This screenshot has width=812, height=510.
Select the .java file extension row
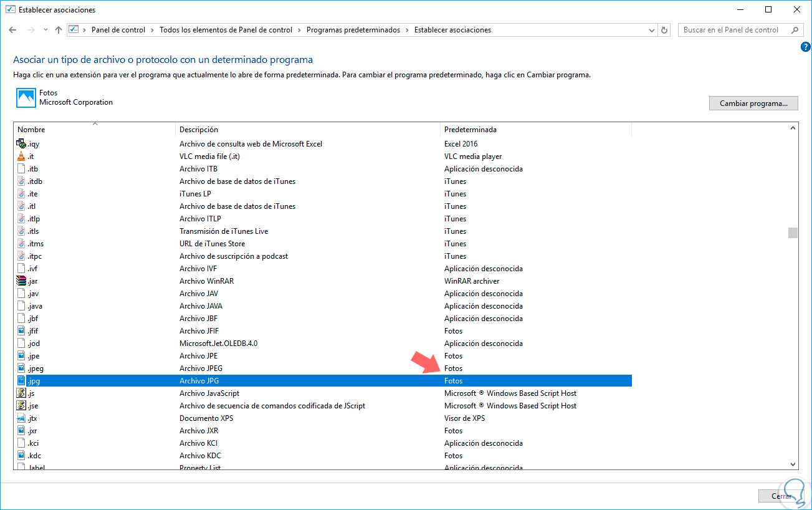coord(323,306)
